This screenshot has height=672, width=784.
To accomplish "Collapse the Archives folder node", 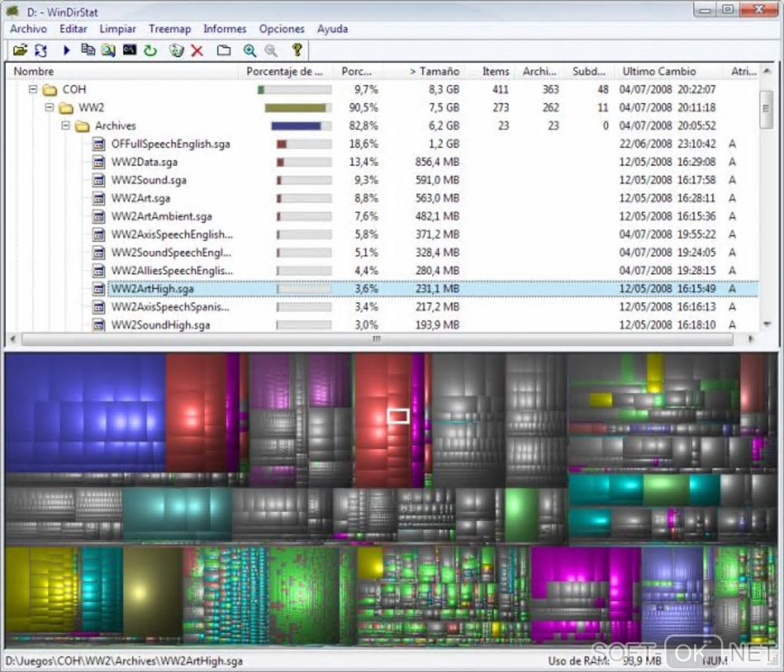I will pyautogui.click(x=65, y=125).
